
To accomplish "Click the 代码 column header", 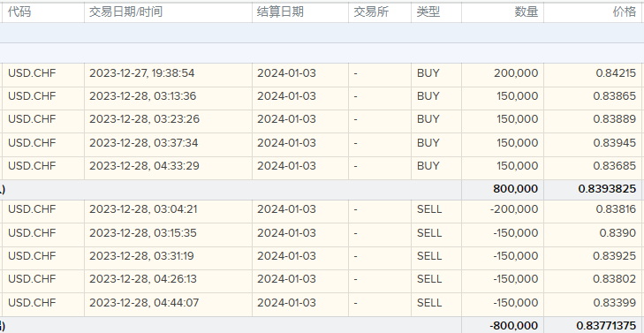I will 19,11.
